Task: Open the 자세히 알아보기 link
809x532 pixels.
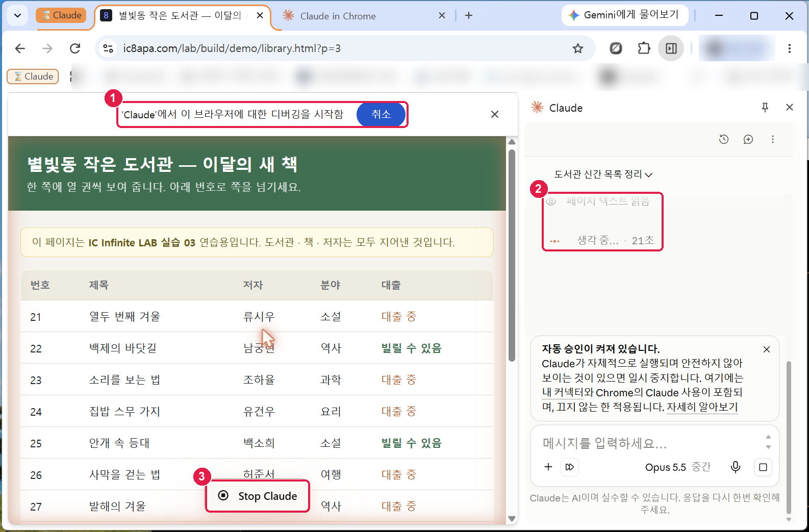Action: click(702, 408)
